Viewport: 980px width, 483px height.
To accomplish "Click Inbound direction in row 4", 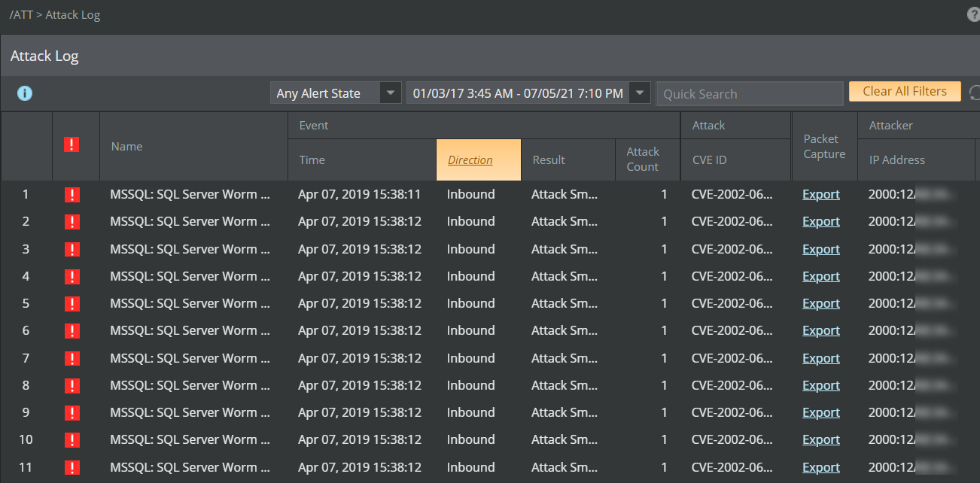I will pos(470,276).
